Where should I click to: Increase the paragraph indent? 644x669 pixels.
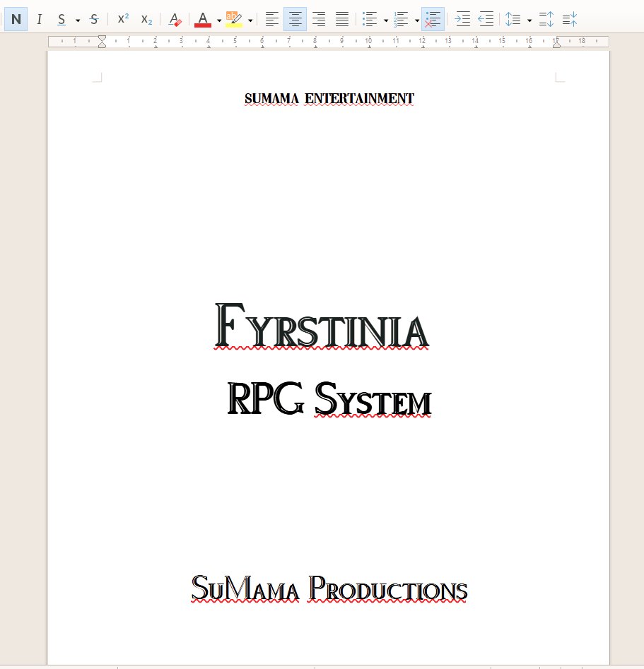coord(463,19)
